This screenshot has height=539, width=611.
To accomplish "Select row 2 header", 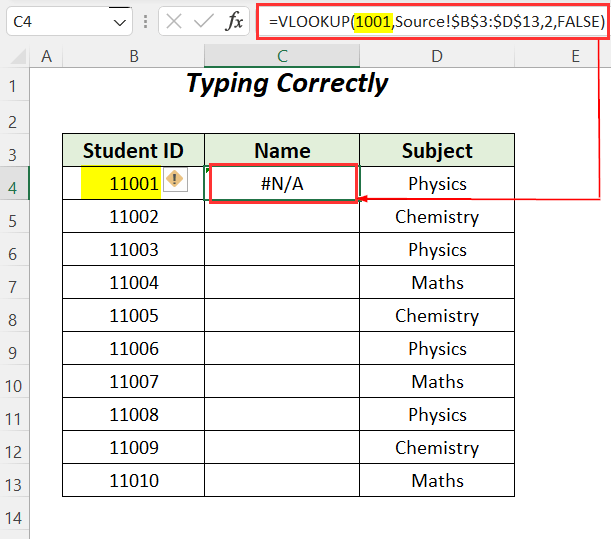I will [14, 117].
